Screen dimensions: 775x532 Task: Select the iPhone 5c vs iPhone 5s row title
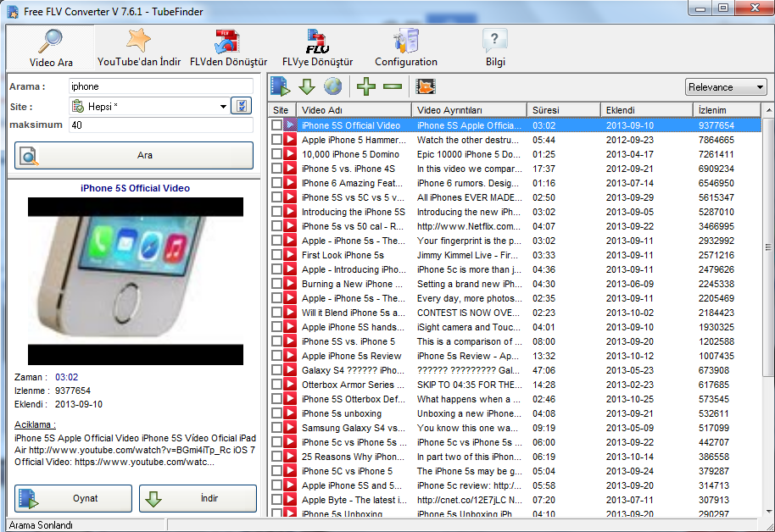(x=354, y=442)
